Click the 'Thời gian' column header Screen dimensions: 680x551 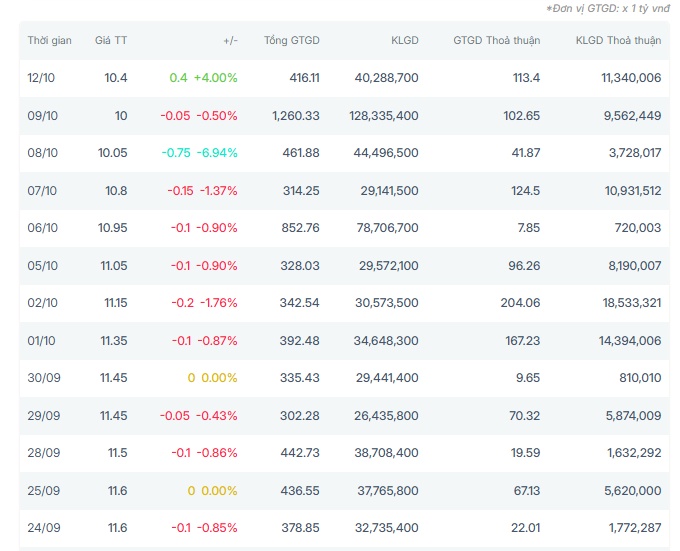pos(49,40)
